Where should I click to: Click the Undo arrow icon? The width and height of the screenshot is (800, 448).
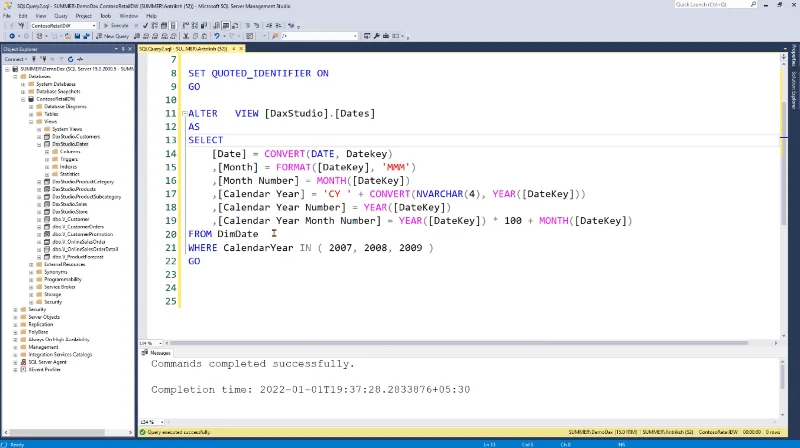(217, 36)
